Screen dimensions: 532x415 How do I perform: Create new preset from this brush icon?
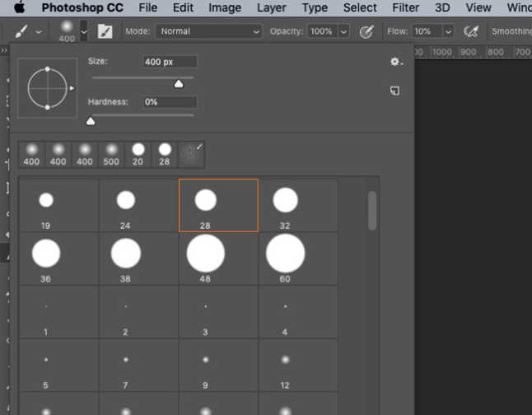(394, 91)
